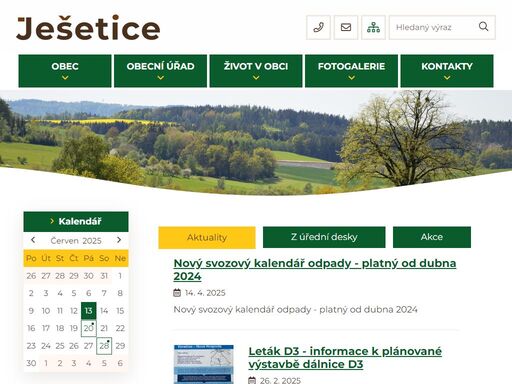Viewport: 512px width, 384px height.
Task: Go to the Ješetice home logo
Action: click(x=88, y=28)
